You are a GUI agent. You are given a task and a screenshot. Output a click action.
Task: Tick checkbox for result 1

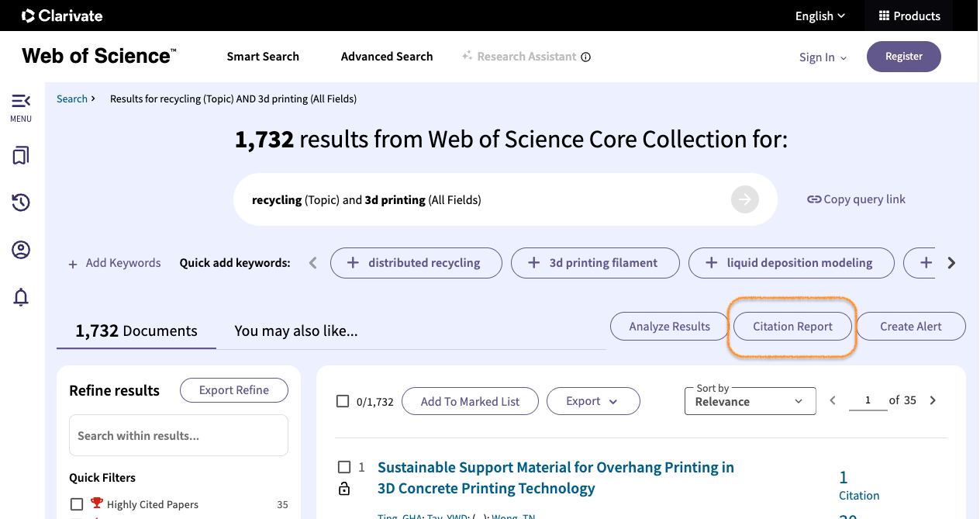344,467
